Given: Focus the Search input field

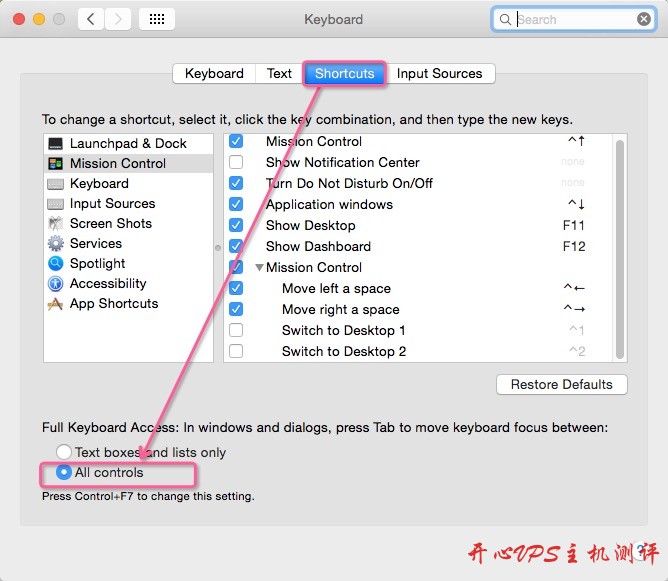Looking at the screenshot, I should pos(573,19).
